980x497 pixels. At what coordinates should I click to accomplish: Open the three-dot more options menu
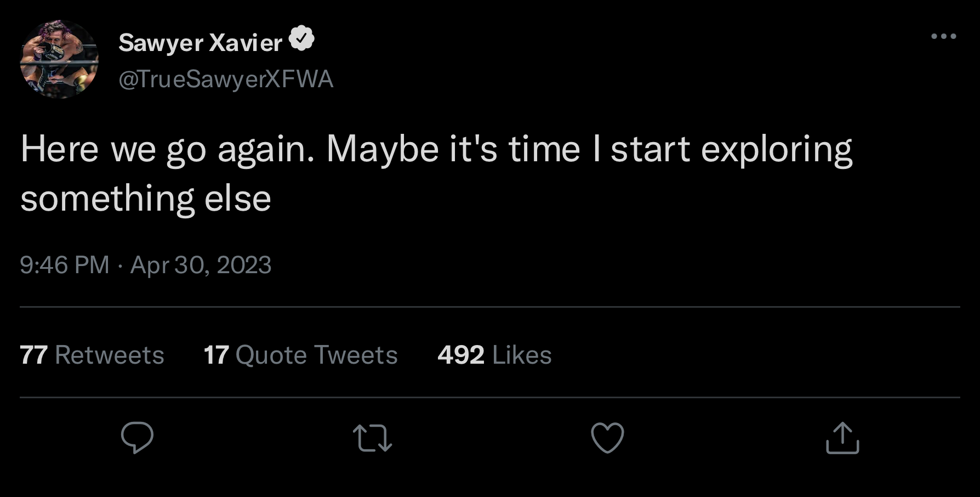tap(943, 37)
